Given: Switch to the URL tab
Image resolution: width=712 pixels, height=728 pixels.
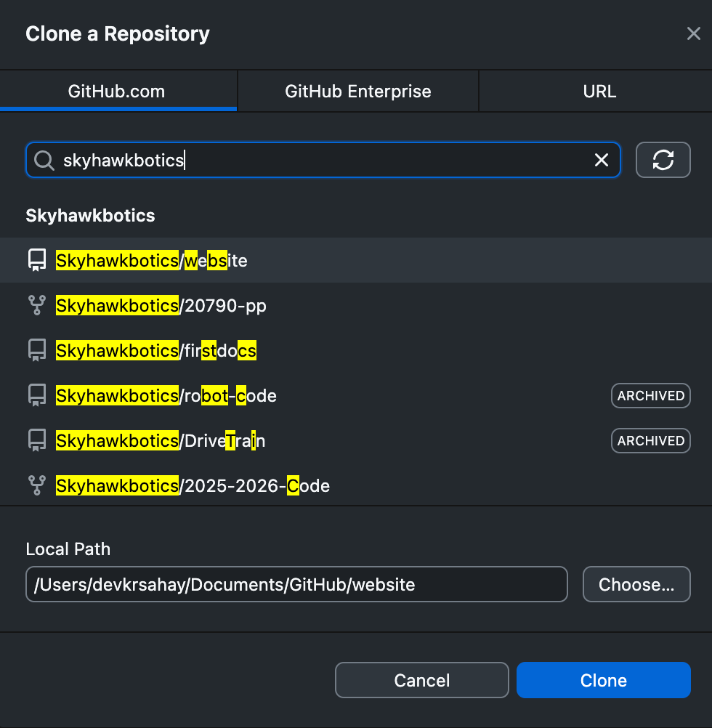Looking at the screenshot, I should click(x=599, y=91).
